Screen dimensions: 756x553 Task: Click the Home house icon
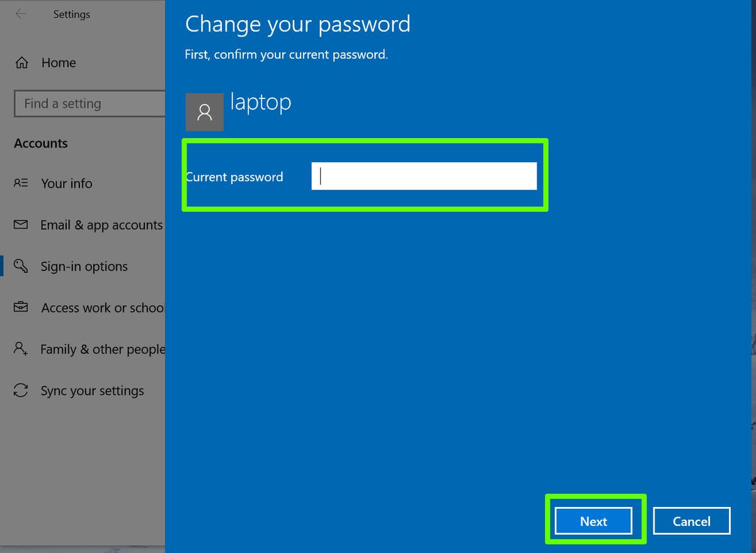click(x=21, y=62)
